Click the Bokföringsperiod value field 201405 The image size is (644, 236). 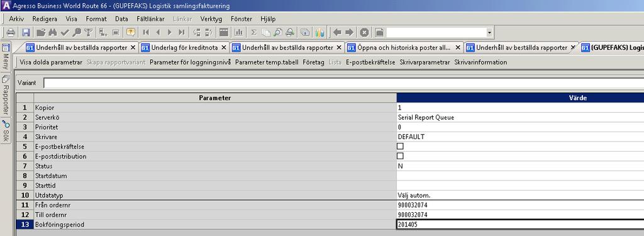[x=520, y=225]
